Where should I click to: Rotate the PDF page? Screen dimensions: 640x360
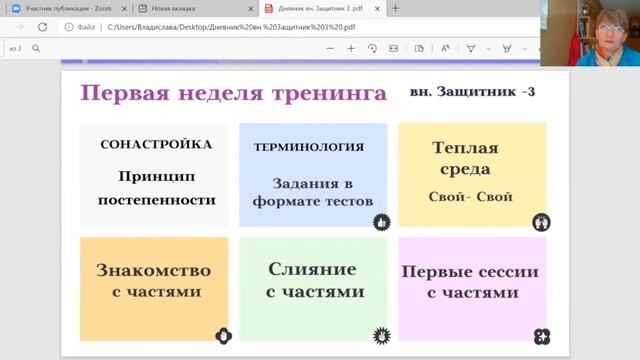tap(372, 49)
